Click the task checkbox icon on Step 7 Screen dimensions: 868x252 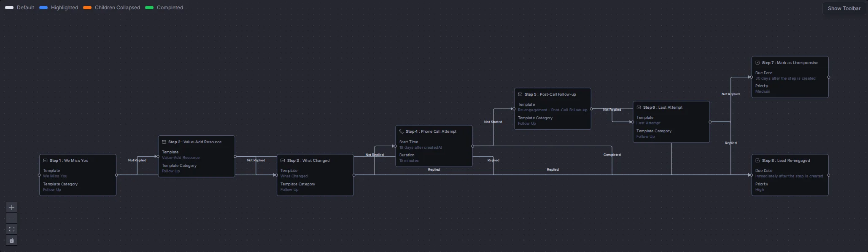(x=757, y=63)
